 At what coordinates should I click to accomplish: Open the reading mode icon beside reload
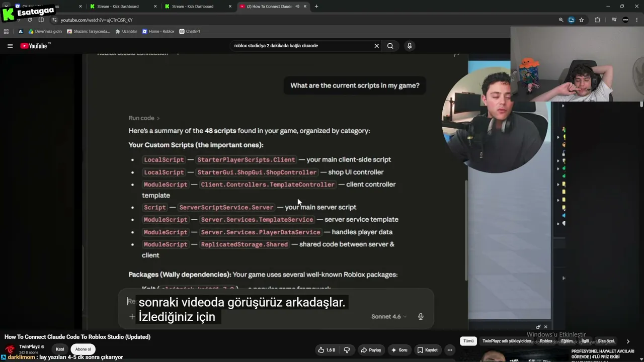pos(41,20)
